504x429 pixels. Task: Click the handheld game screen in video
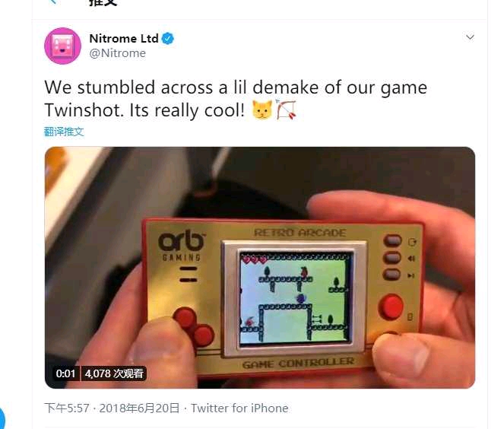295,297
